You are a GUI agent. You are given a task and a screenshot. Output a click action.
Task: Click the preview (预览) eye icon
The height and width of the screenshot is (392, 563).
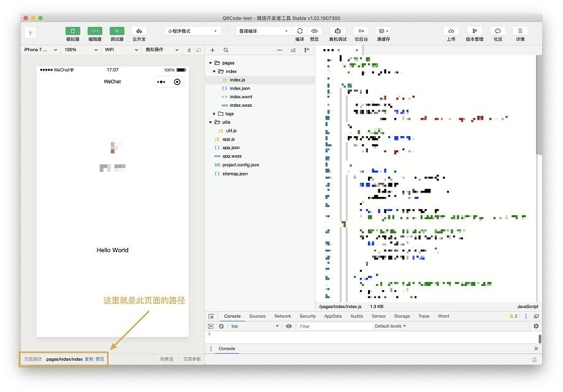(314, 31)
